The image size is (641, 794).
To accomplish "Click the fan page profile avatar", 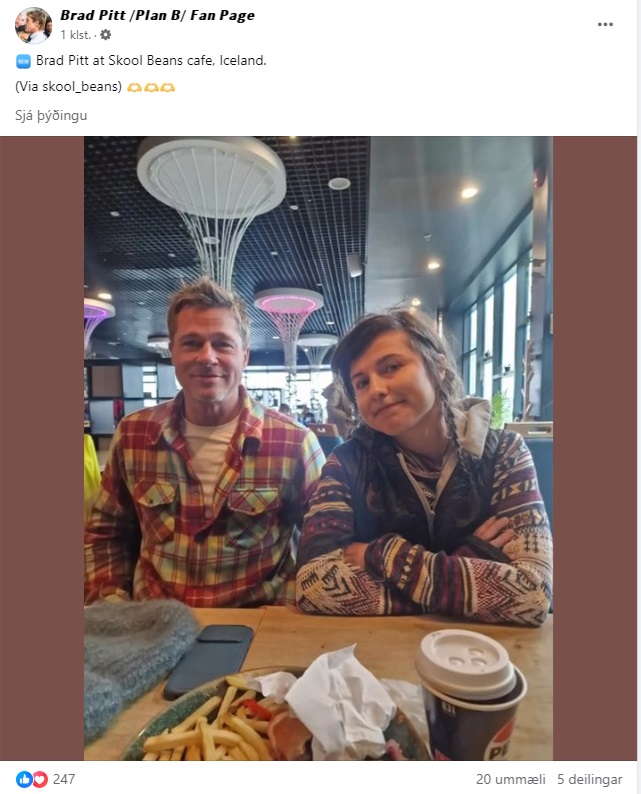I will click(33, 25).
